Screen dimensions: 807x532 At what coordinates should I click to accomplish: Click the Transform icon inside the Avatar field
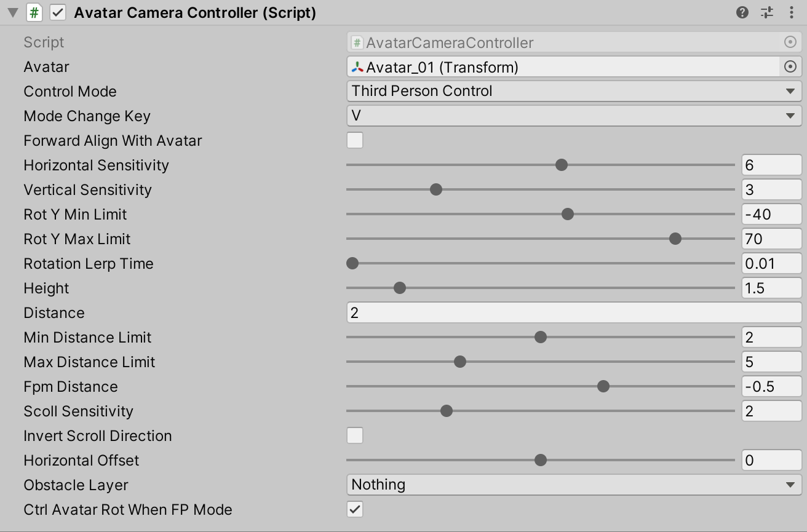pyautogui.click(x=357, y=66)
